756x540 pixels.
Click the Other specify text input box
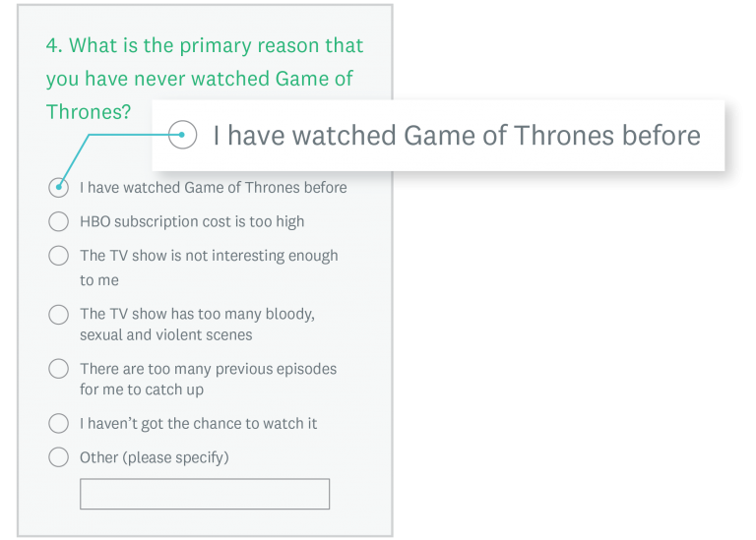pos(204,494)
